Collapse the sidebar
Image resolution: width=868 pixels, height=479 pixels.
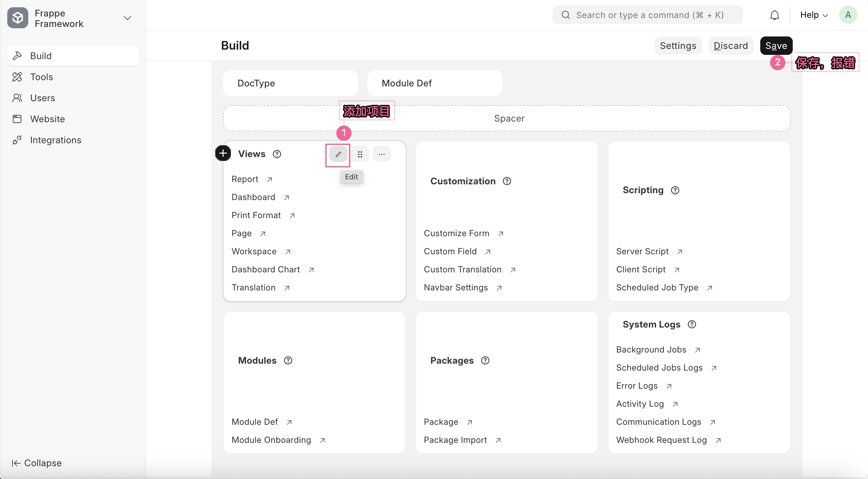37,463
